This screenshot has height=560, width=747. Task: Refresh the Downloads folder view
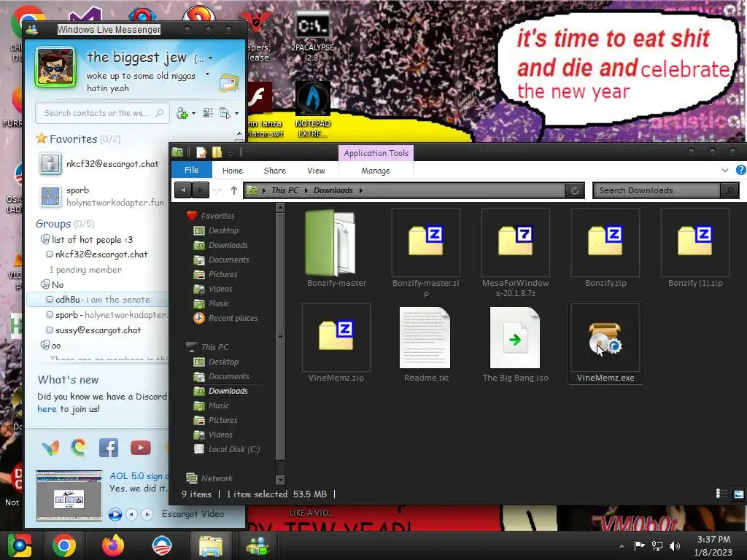click(575, 190)
